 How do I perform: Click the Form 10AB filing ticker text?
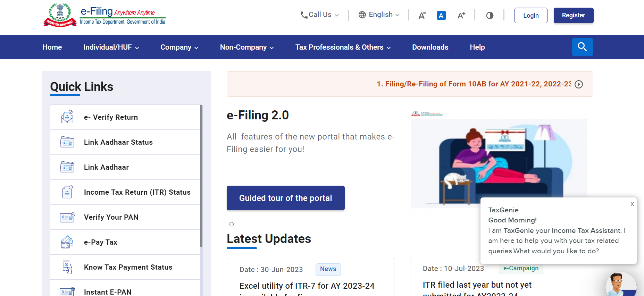(474, 84)
